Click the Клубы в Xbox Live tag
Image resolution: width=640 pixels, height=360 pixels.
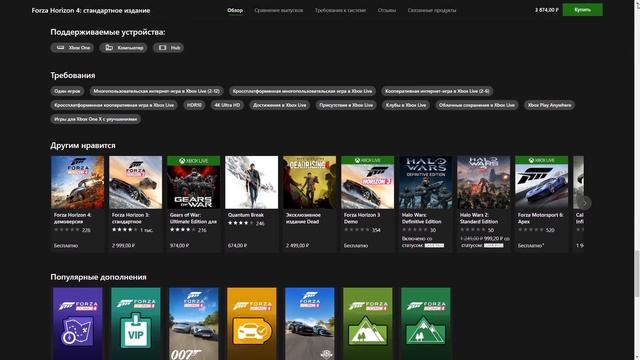coord(406,105)
